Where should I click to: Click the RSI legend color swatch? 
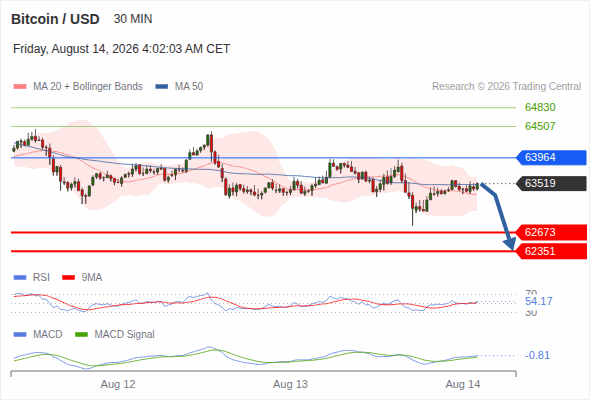(x=20, y=278)
